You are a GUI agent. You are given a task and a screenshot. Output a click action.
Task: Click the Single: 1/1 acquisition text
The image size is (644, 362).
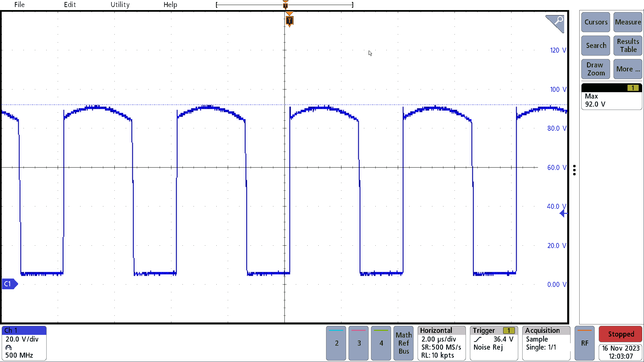541,347
